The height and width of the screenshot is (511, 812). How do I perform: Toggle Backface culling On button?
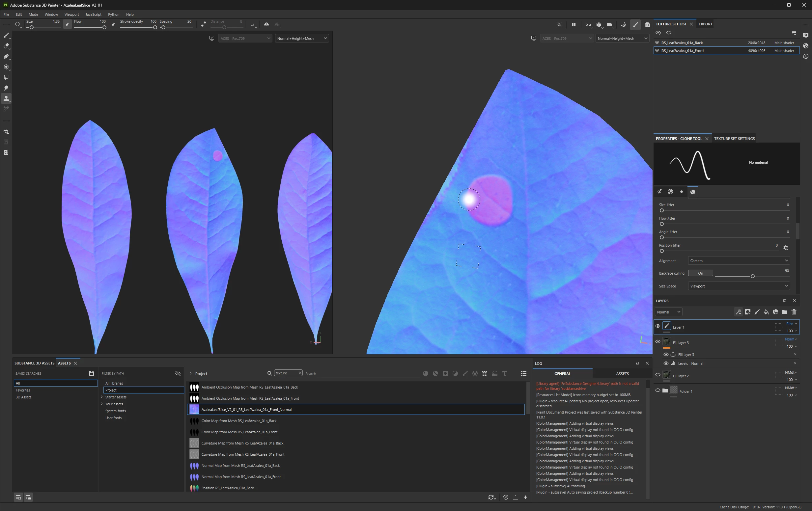pos(700,273)
